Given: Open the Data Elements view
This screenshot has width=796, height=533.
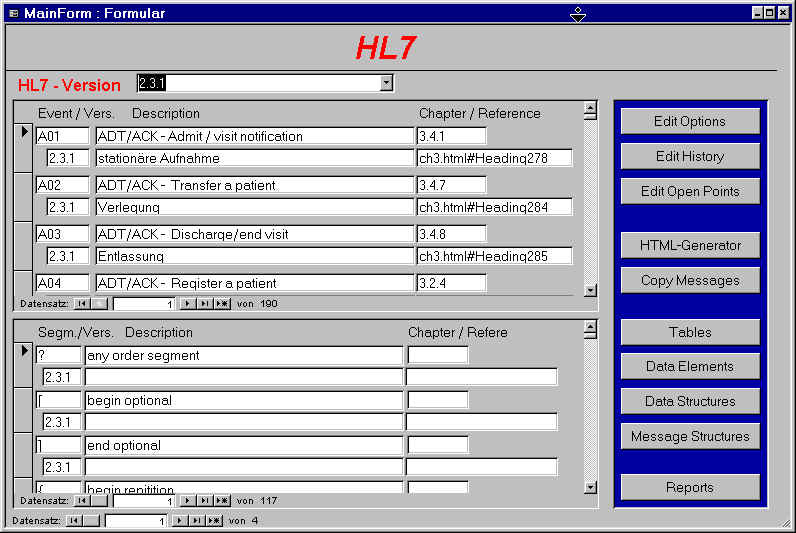Looking at the screenshot, I should [x=690, y=366].
